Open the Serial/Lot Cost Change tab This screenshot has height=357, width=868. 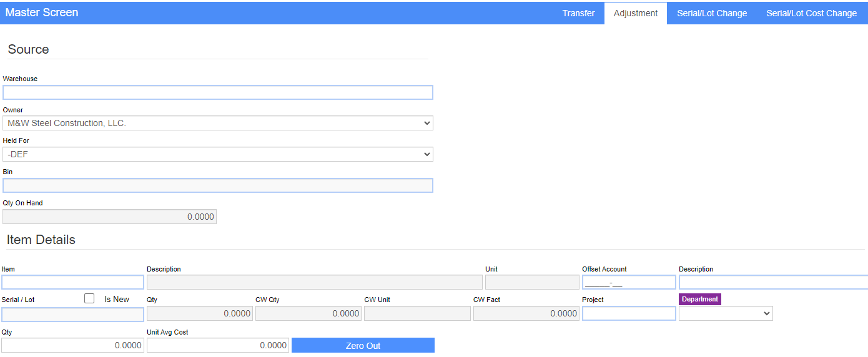click(x=811, y=13)
